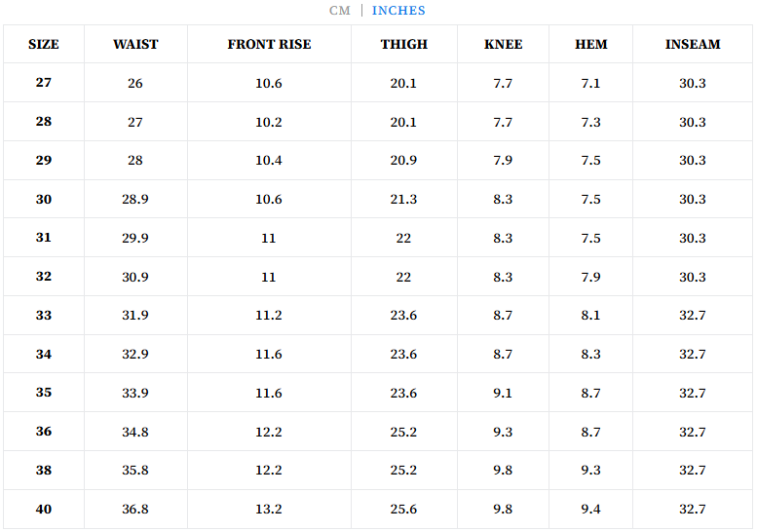Click waist value 35.8 for size 38

coord(135,471)
